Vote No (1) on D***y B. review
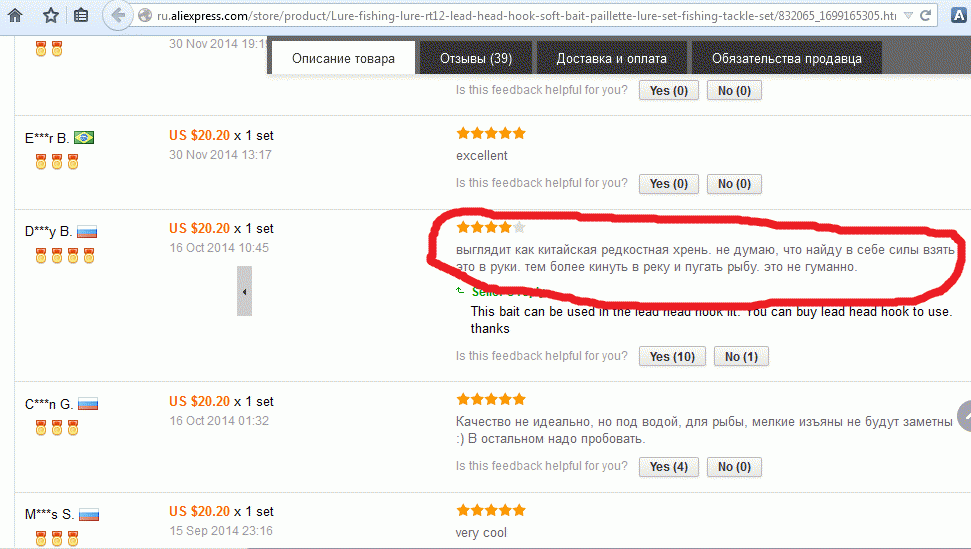This screenshot has height=549, width=971. click(741, 357)
